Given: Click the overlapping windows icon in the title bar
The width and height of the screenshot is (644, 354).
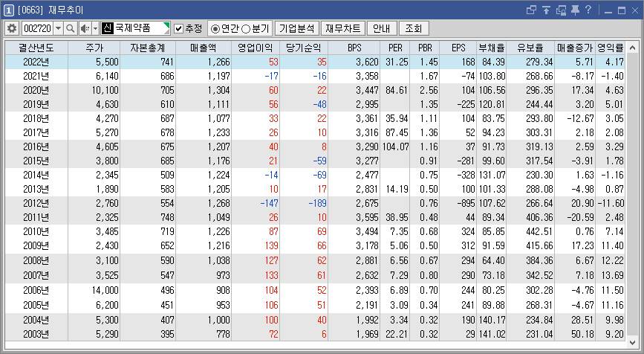Looking at the screenshot, I should click(x=531, y=10).
